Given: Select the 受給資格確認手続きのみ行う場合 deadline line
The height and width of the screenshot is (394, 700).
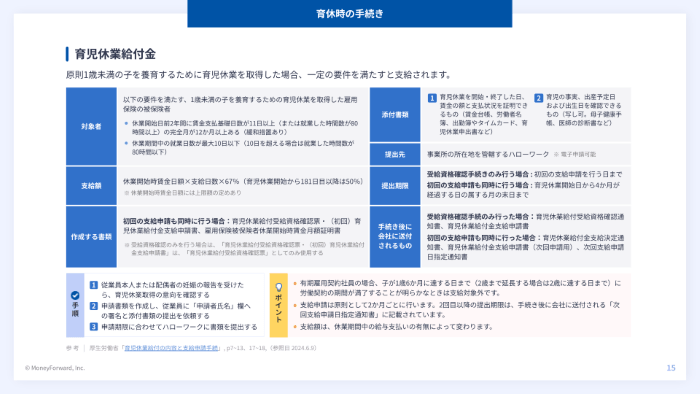Looking at the screenshot, I should tap(525, 174).
